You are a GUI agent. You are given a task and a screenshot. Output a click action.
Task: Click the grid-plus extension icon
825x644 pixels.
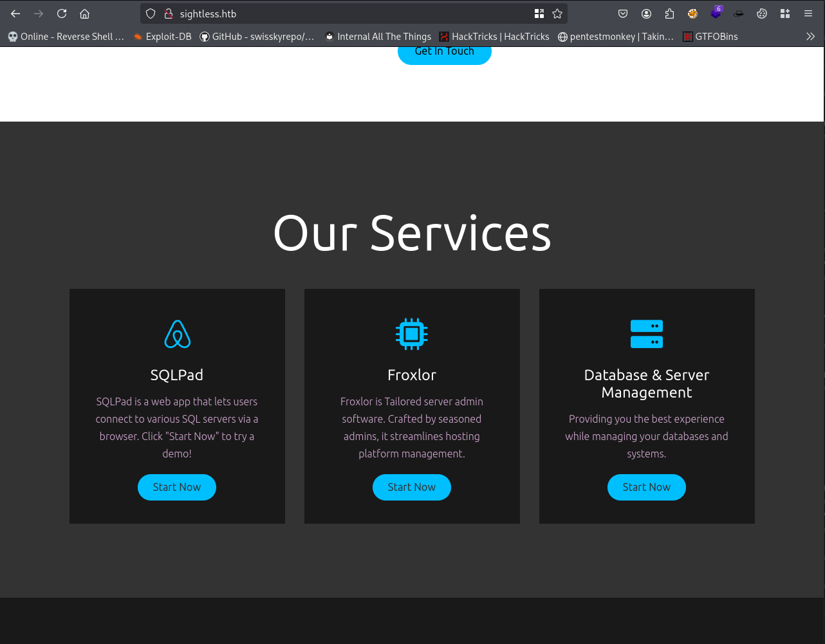[x=785, y=14]
